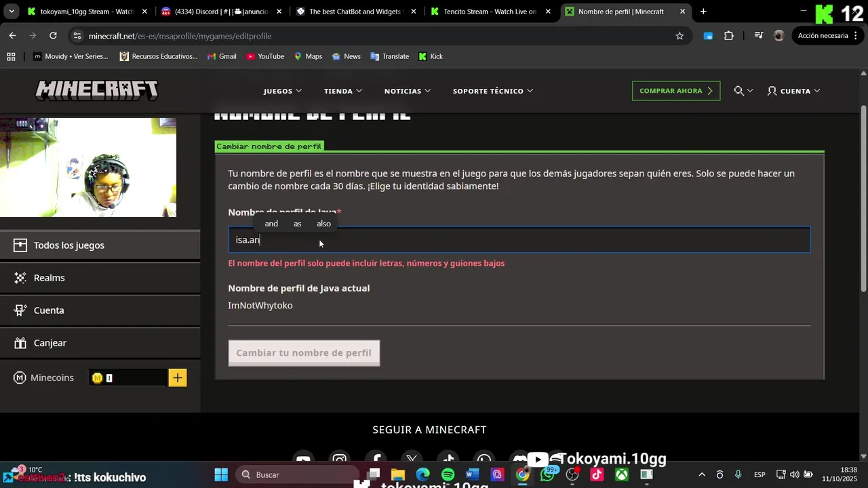
Task: Click the page vertical scrollbar
Action: 863,199
